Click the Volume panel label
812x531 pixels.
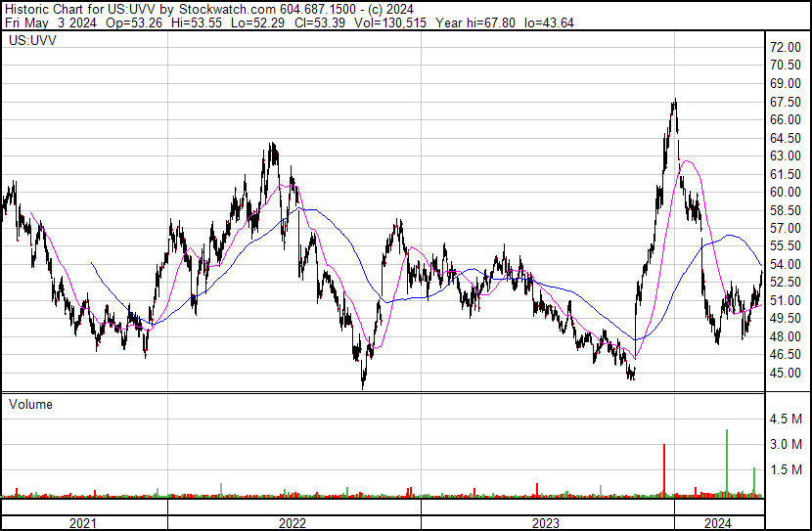[30, 404]
